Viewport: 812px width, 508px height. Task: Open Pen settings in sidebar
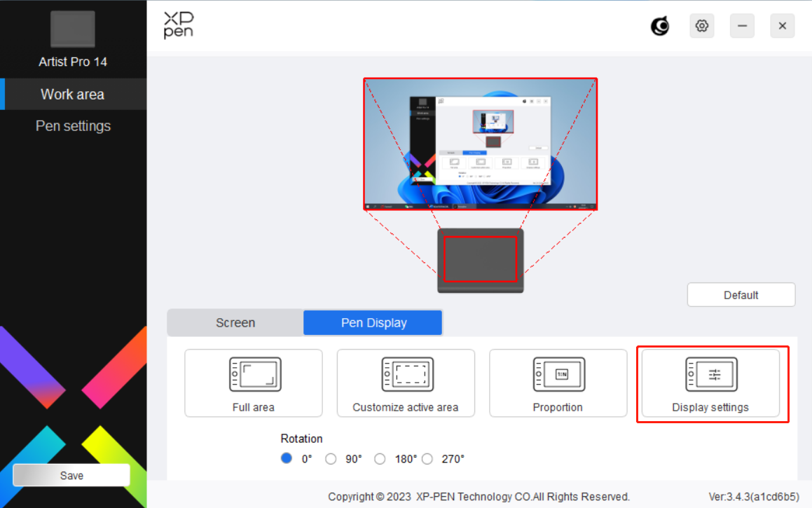point(73,126)
